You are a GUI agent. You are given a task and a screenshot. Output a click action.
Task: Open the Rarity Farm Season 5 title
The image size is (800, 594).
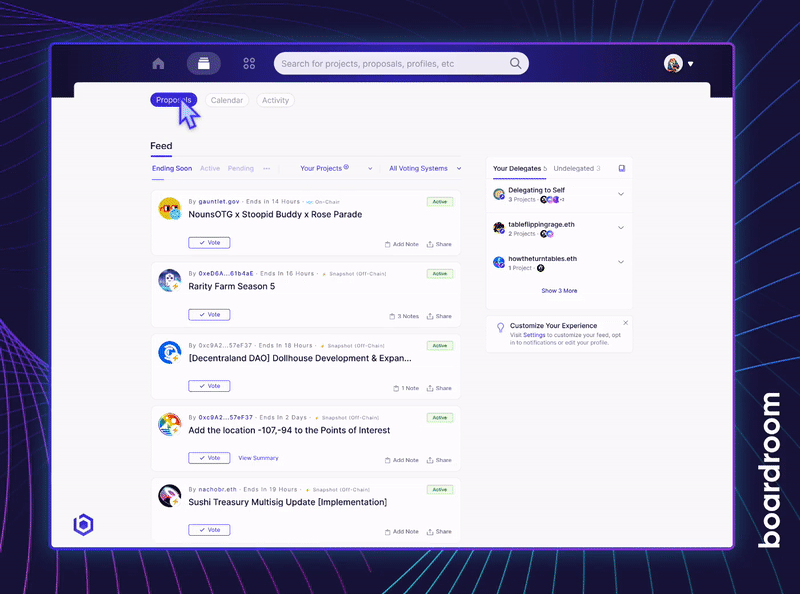231,286
